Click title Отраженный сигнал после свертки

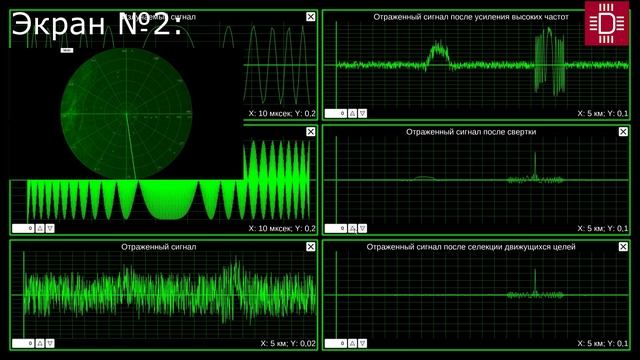tap(471, 132)
